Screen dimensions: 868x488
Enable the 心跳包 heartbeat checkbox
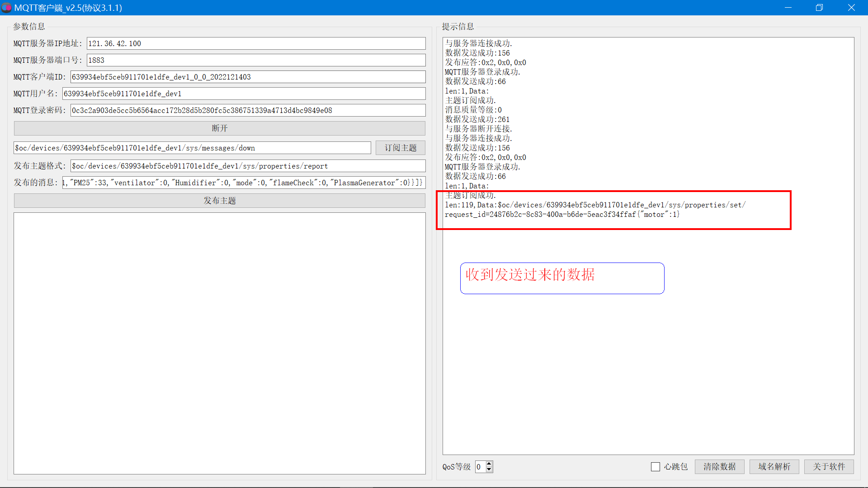tap(656, 467)
